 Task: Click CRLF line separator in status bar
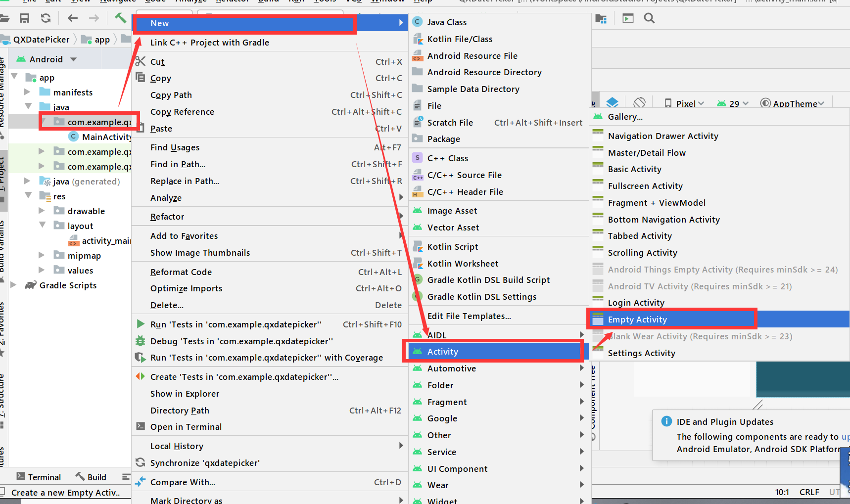click(809, 492)
